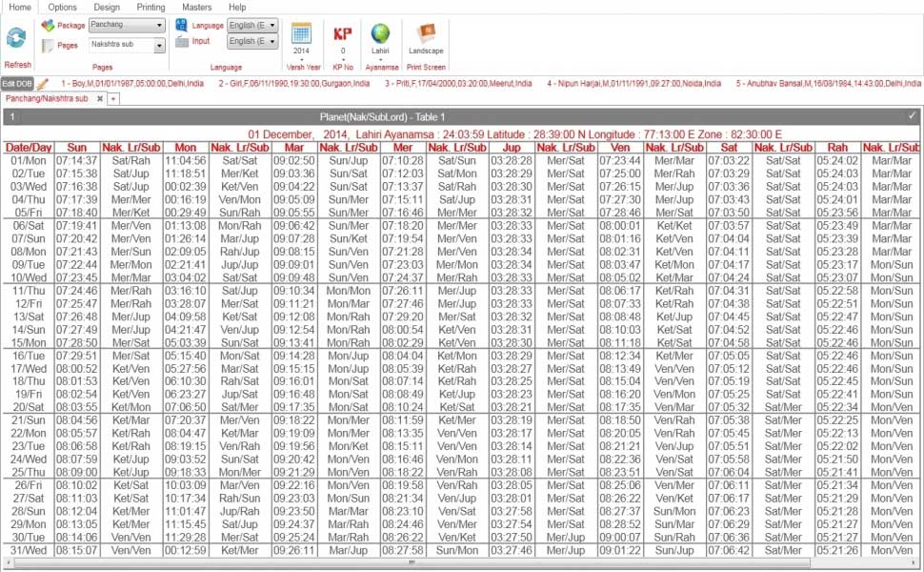Click the 11/Thu date row cell
924x572 pixels.
pos(29,291)
